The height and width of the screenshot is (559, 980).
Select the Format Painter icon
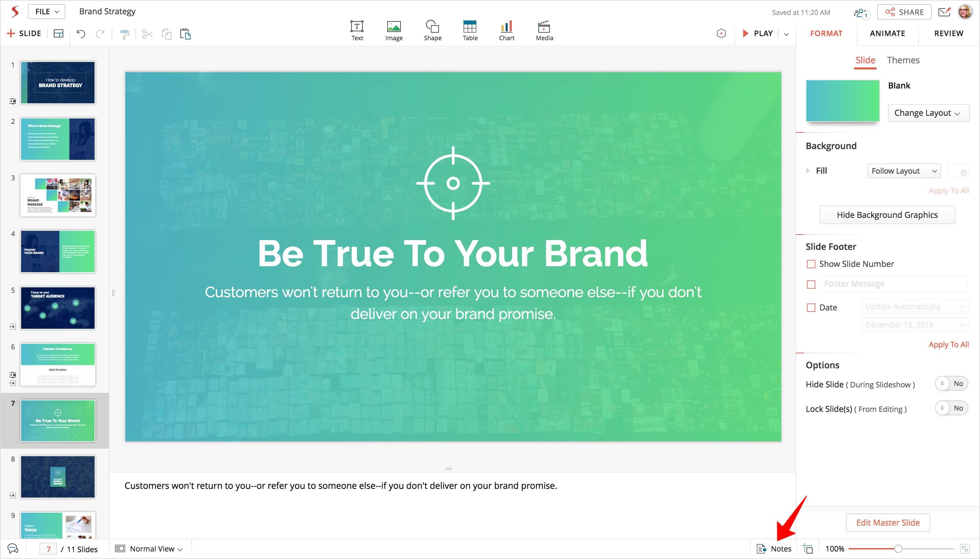[125, 34]
